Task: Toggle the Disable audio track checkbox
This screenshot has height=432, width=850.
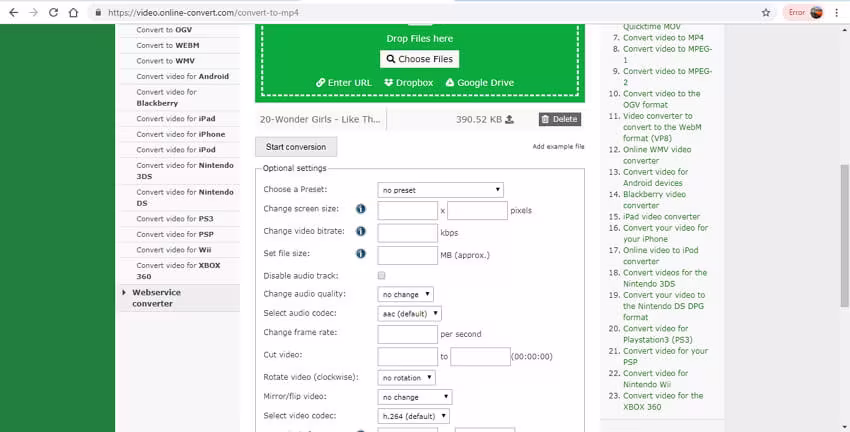Action: point(382,275)
